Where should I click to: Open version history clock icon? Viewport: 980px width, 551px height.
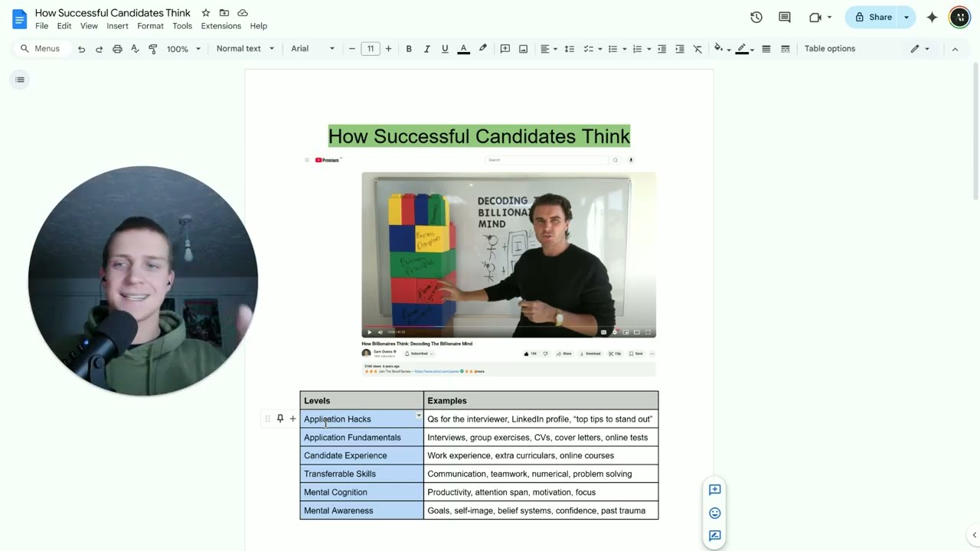756,17
